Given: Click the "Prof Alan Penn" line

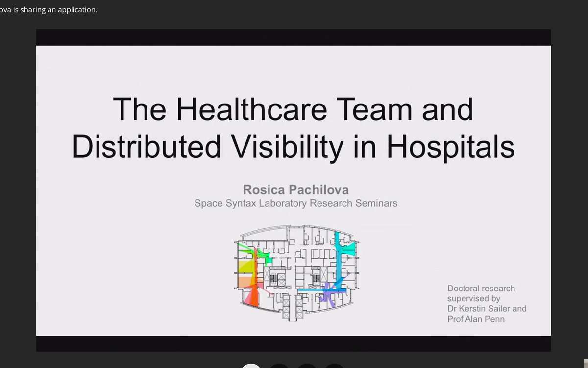Looking at the screenshot, I should coord(476,319).
